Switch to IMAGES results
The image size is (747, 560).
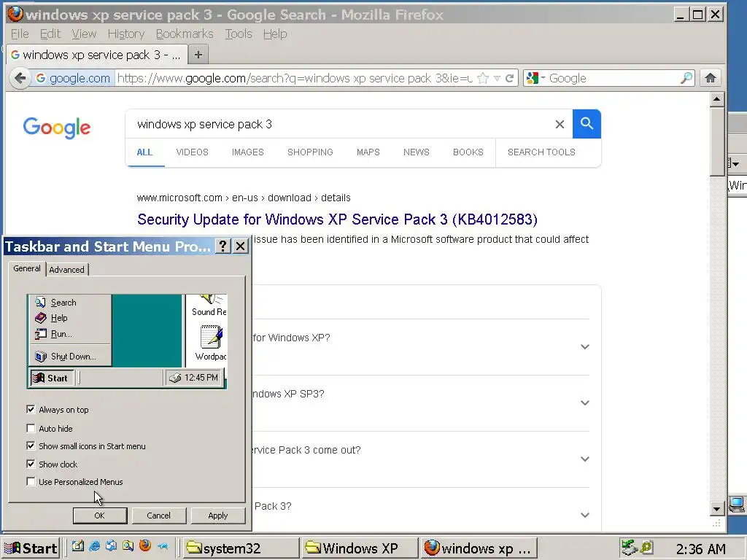[x=248, y=152]
